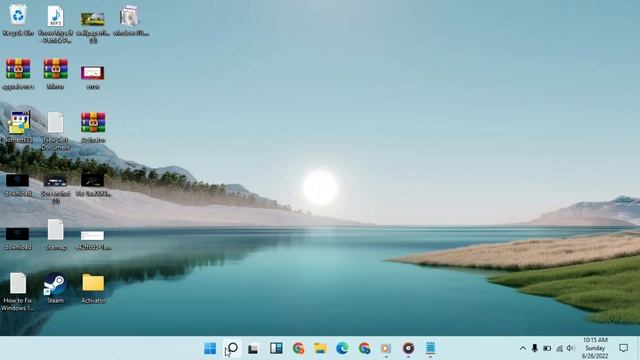Check the battery status icon
The width and height of the screenshot is (640, 360).
click(547, 348)
